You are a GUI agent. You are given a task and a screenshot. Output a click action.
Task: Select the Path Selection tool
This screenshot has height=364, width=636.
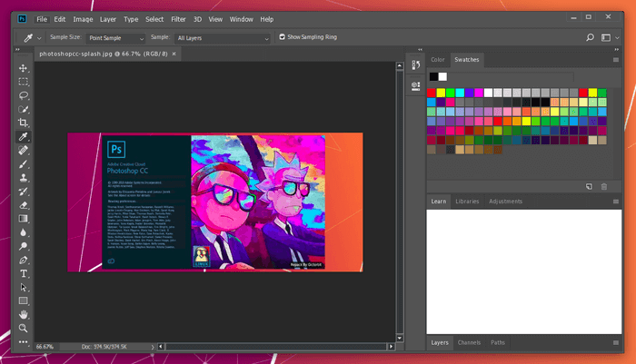[23, 288]
